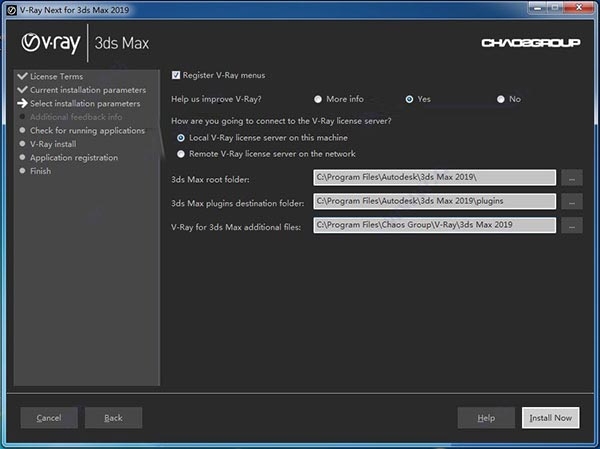Uncheck Register V-Ray menus checkbox
The image size is (600, 449).
click(x=176, y=75)
